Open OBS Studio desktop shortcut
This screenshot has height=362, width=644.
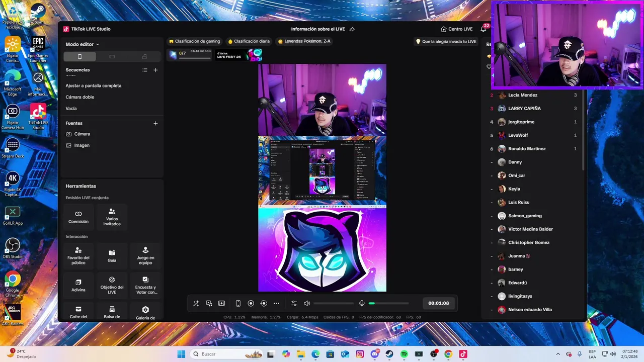click(x=13, y=249)
